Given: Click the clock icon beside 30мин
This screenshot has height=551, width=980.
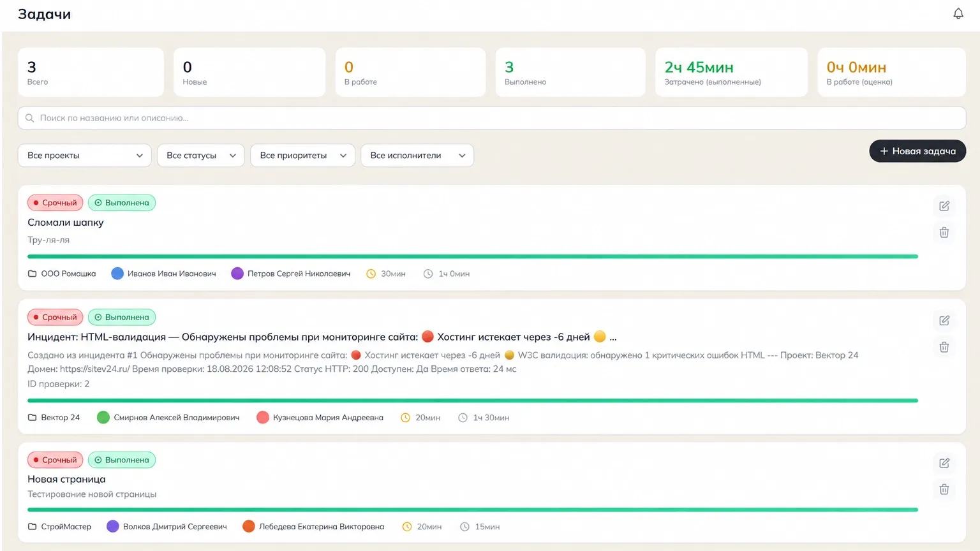Looking at the screenshot, I should click(371, 274).
